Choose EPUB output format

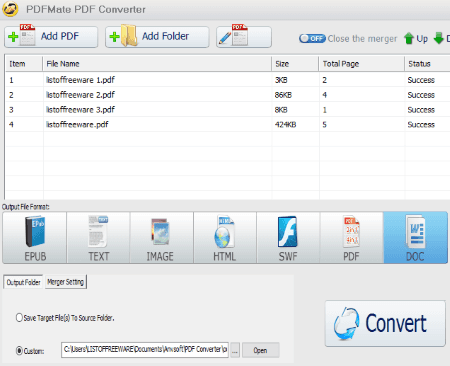click(x=35, y=238)
